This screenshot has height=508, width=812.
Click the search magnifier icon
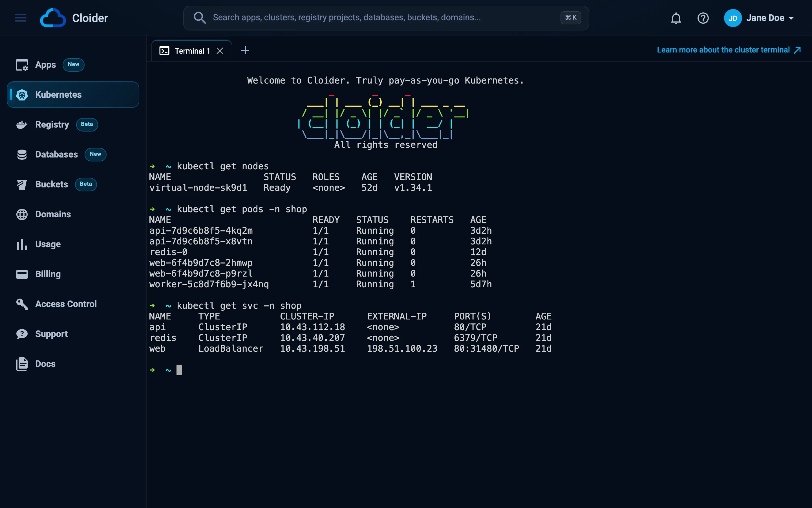pyautogui.click(x=200, y=18)
